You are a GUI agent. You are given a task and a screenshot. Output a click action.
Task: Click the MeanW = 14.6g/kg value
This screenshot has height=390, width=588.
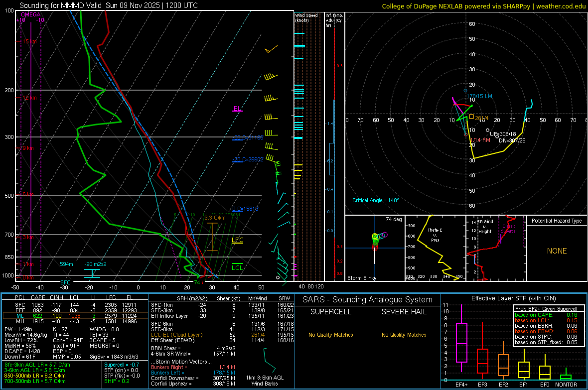pos(26,335)
